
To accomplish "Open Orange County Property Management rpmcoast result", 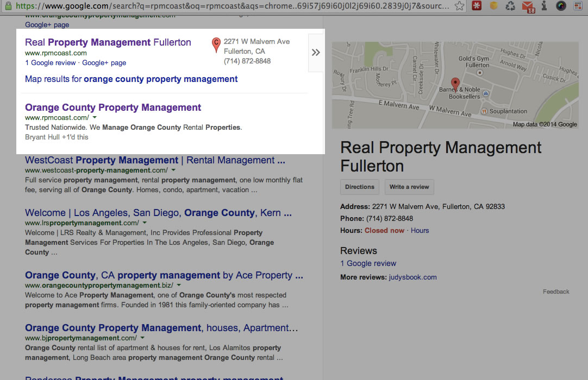I will coord(113,107).
